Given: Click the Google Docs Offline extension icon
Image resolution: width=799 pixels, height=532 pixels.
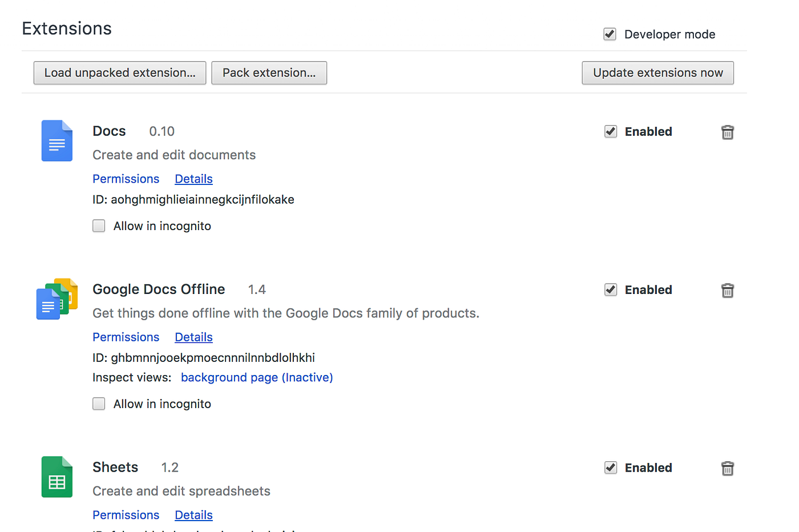Looking at the screenshot, I should click(57, 298).
